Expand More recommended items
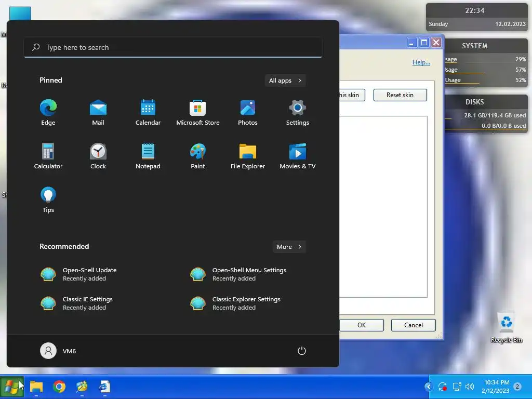Viewport: 532px width, 399px height. pos(289,247)
